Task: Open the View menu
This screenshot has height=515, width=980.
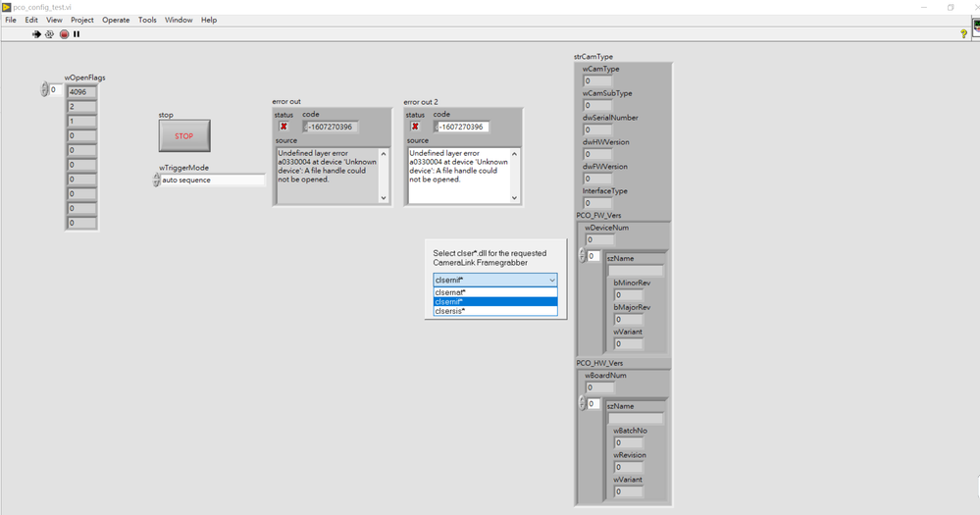Action: pyautogui.click(x=54, y=20)
